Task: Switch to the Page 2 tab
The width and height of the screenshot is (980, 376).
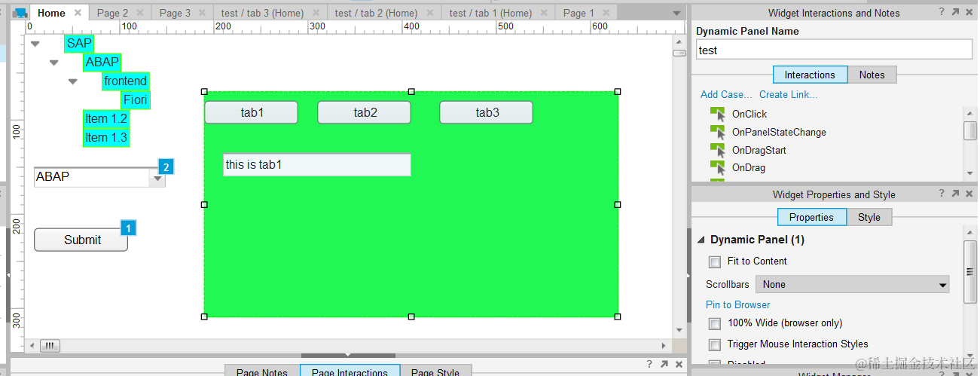Action: coord(112,13)
